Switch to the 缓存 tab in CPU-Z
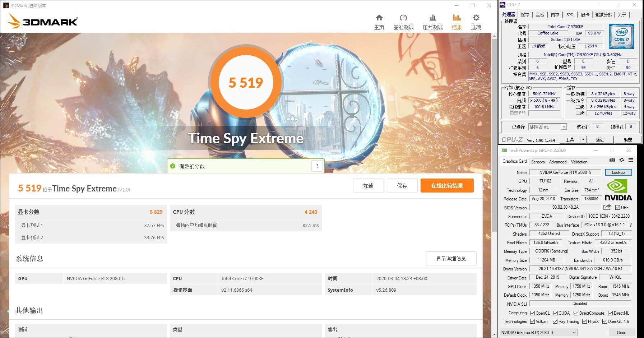The width and height of the screenshot is (644, 338). 525,15
